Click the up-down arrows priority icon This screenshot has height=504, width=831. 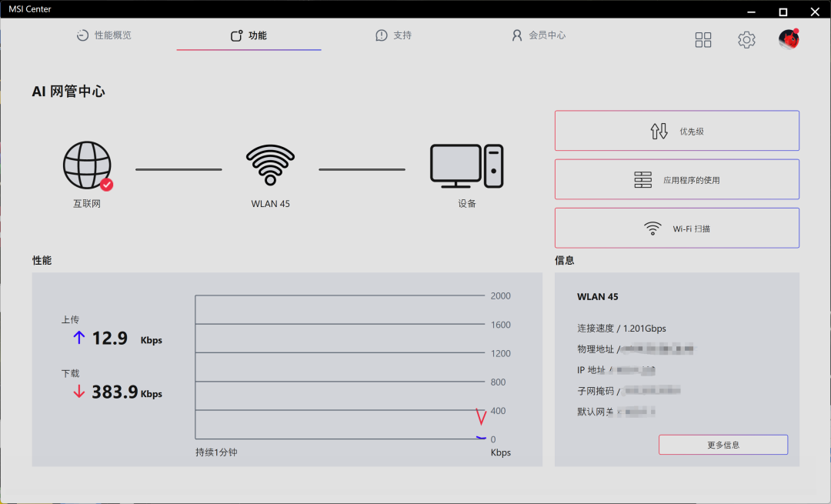point(659,131)
